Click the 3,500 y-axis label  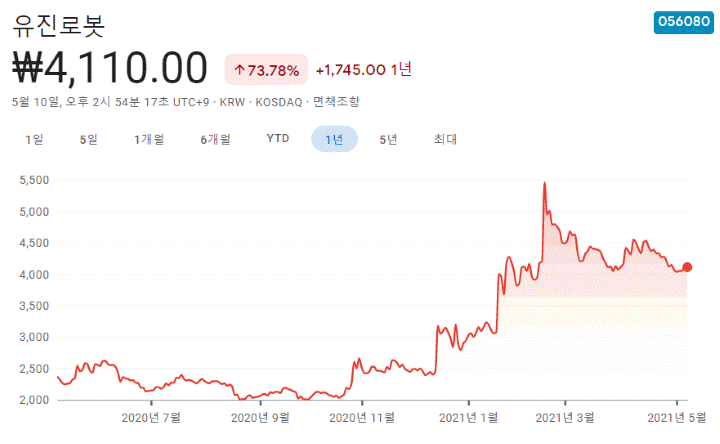(x=34, y=306)
